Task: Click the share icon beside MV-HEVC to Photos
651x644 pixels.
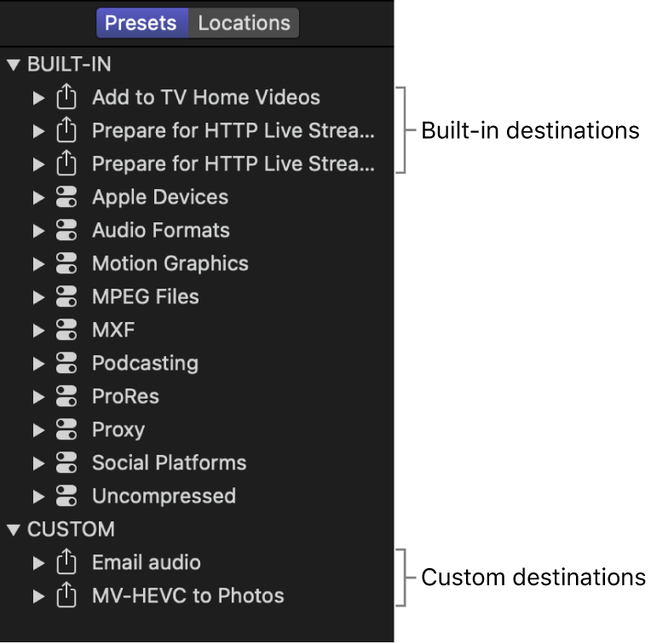Action: coord(66,595)
